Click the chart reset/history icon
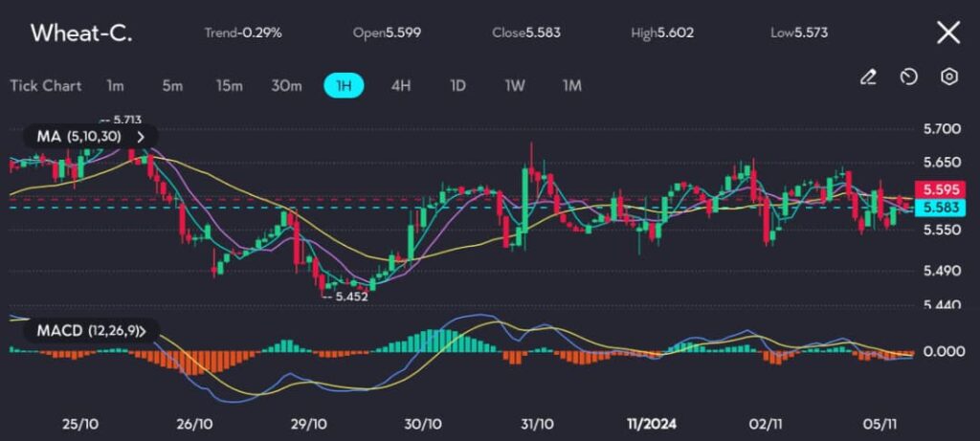This screenshot has width=980, height=441. point(909,77)
